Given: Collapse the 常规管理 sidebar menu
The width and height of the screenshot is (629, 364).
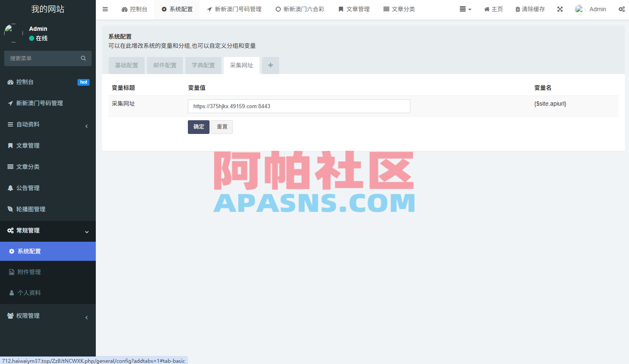Looking at the screenshot, I should pos(48,231).
